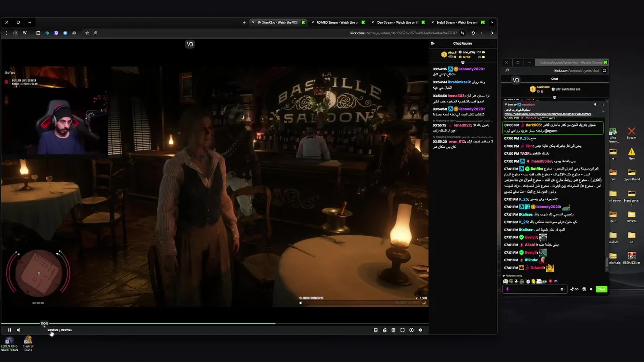Open Elden Ring Nightreign desktop shortcut
The height and width of the screenshot is (362, 644).
(9, 344)
